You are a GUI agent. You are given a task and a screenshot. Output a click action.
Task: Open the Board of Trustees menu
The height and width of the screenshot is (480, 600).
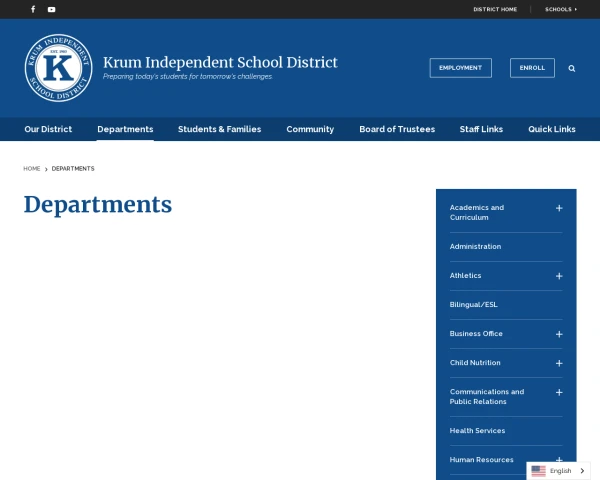[397, 129]
